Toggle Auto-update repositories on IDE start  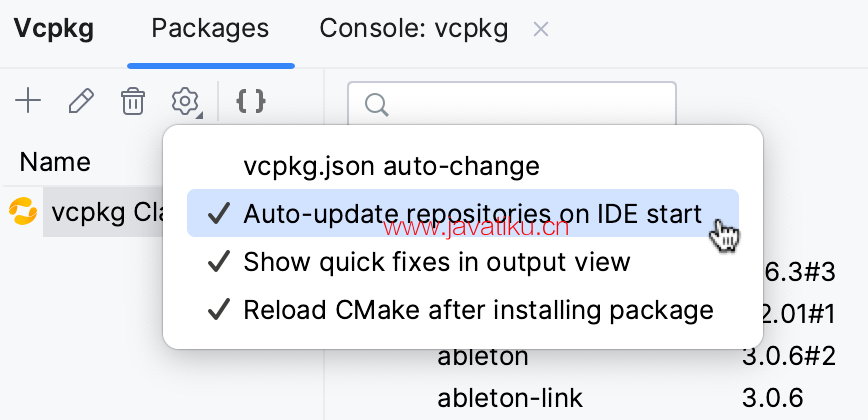[x=463, y=213]
